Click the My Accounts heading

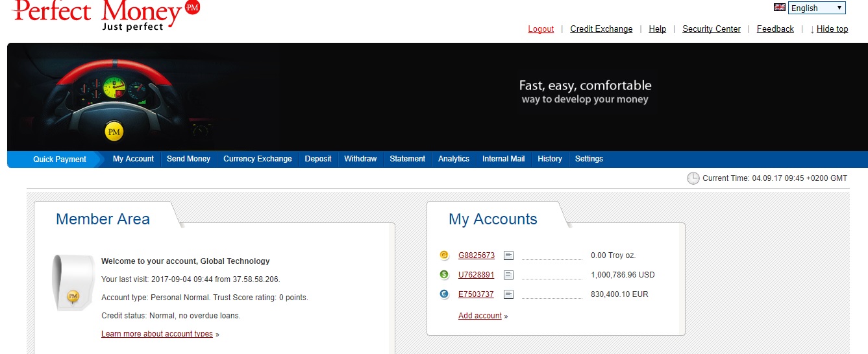(x=493, y=219)
